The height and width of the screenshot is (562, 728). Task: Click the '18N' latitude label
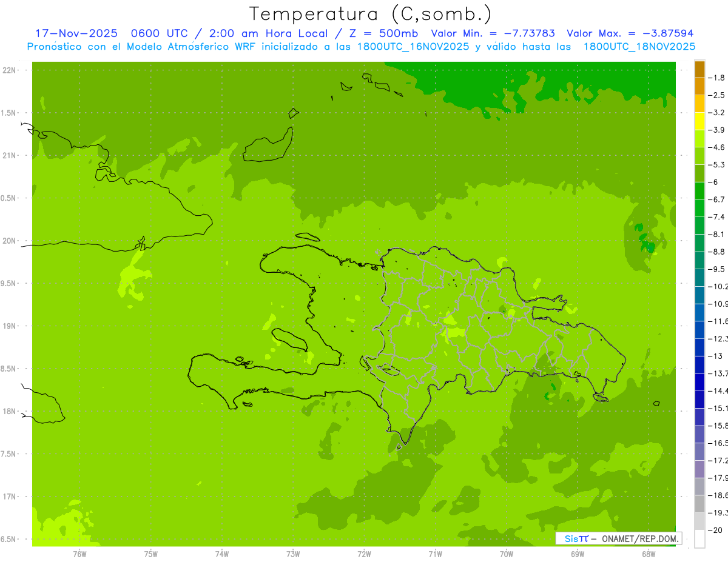point(8,411)
